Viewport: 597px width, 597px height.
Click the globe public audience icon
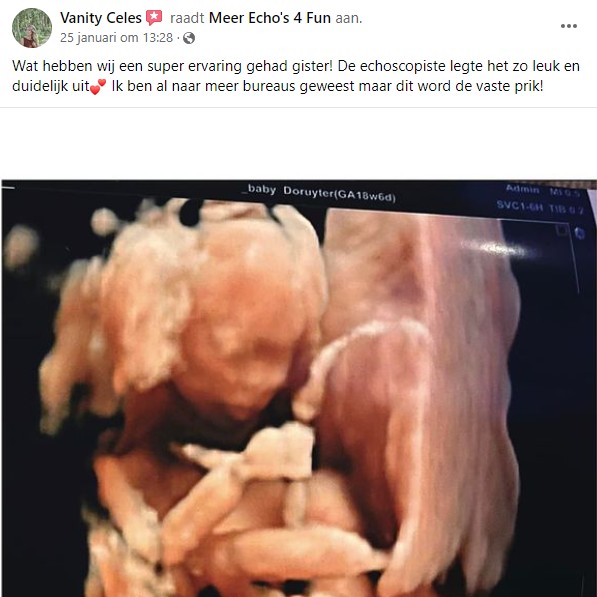189,38
